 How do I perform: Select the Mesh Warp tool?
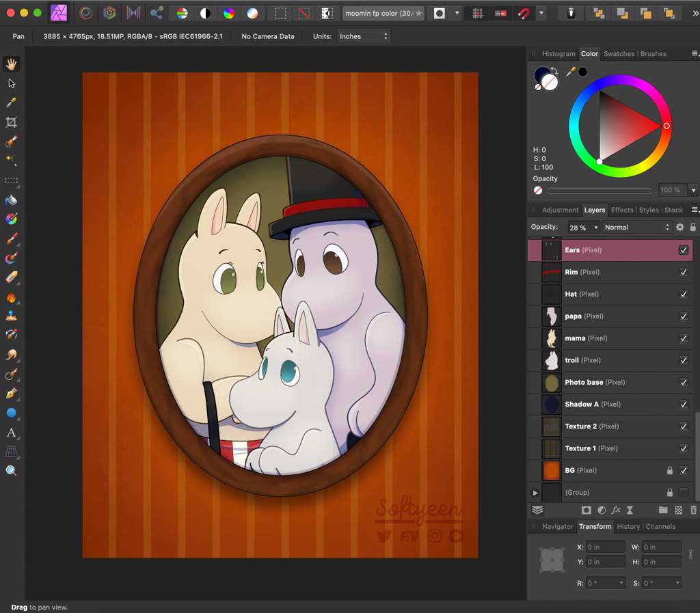[x=11, y=452]
